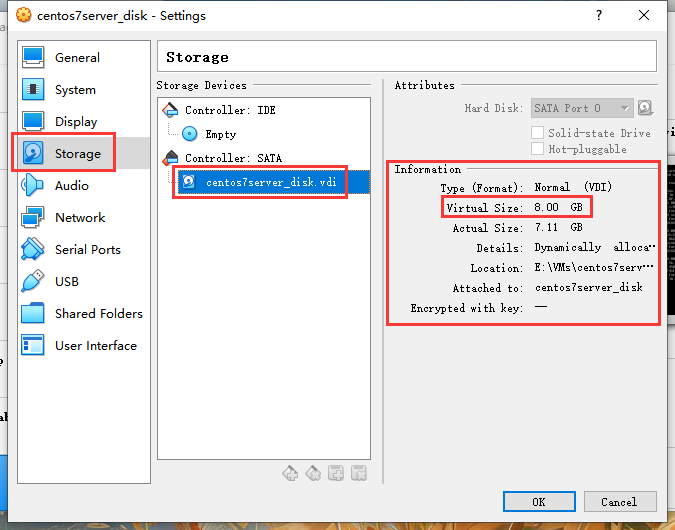Open the General settings category
This screenshot has width=675, height=530.
84,58
